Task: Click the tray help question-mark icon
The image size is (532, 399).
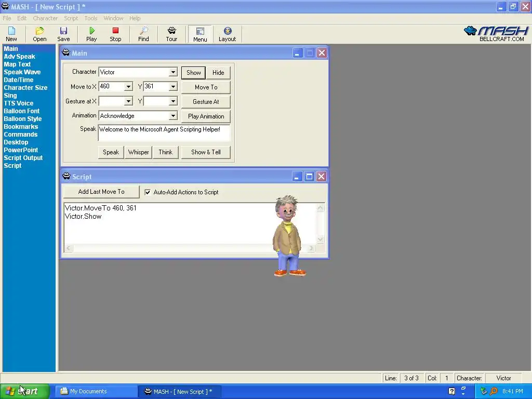Action: point(451,391)
